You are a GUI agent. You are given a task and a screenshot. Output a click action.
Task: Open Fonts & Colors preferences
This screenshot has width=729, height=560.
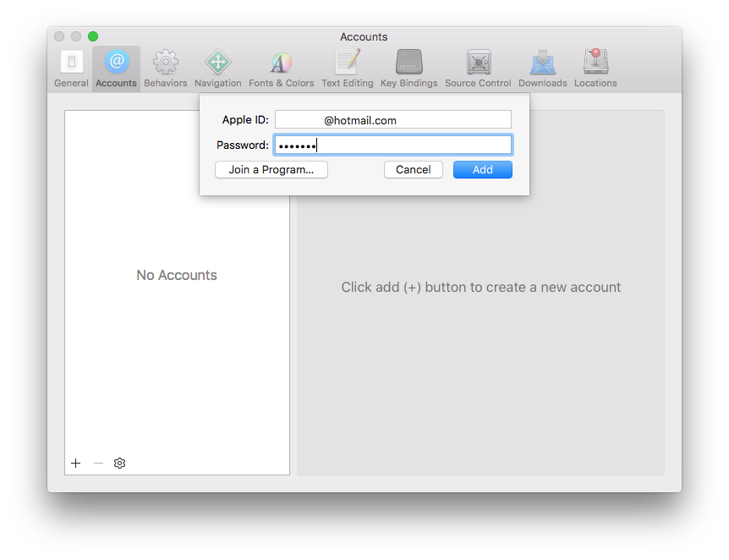click(x=282, y=69)
